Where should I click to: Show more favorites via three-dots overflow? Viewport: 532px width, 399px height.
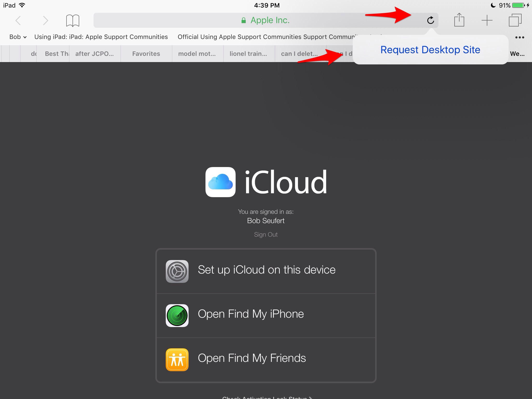coord(520,37)
